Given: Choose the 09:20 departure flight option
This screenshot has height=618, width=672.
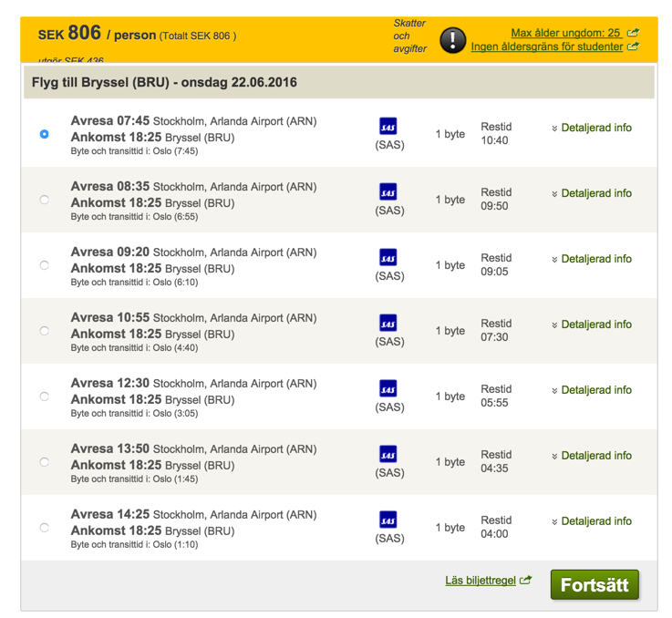Looking at the screenshot, I should [44, 265].
